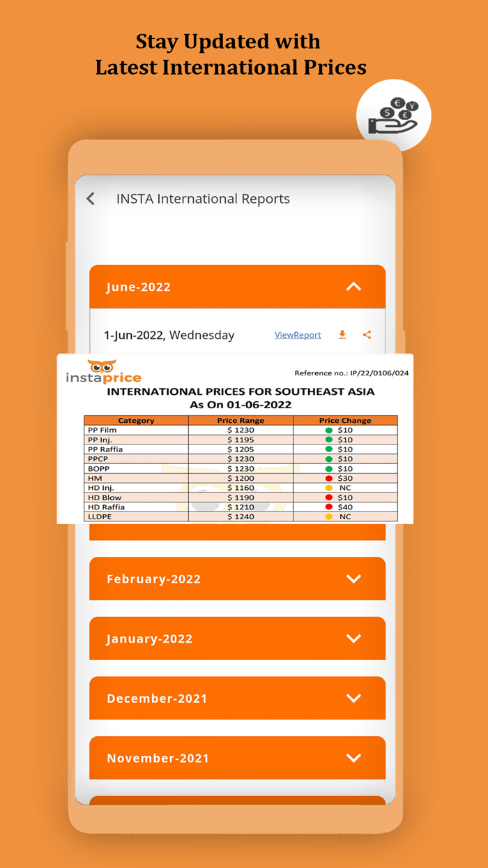Select the PP Raffia row label
488x868 pixels.
coord(105,449)
